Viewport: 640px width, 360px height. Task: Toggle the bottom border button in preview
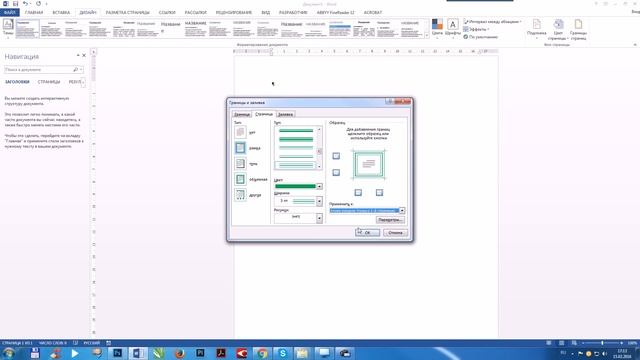[x=336, y=173]
